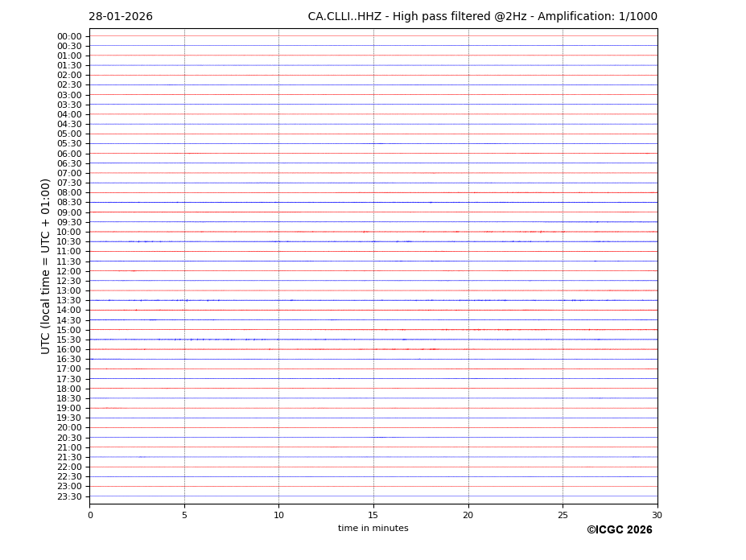Select the 08:30 trace time label
The image size is (746, 560).
pyautogui.click(x=69, y=203)
